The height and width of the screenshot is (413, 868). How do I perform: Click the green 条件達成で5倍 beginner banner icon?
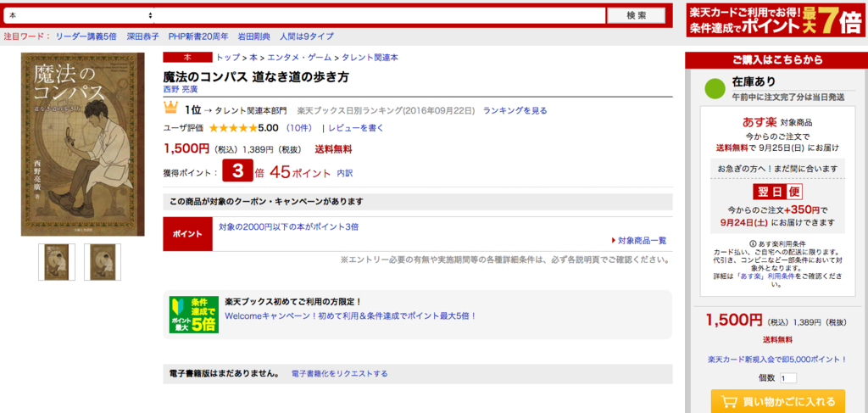[x=194, y=315]
